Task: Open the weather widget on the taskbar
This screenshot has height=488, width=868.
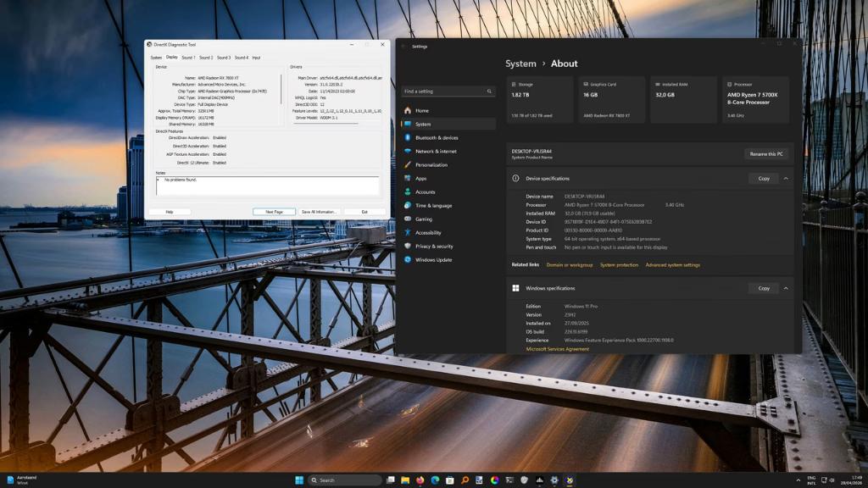Action: pos(22,480)
